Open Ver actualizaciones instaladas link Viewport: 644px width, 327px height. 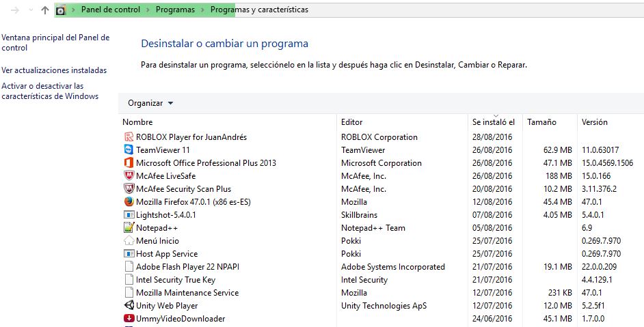click(54, 70)
